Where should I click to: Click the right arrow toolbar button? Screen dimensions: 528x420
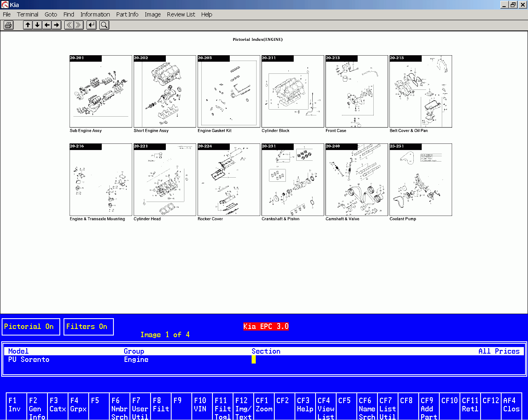point(57,25)
